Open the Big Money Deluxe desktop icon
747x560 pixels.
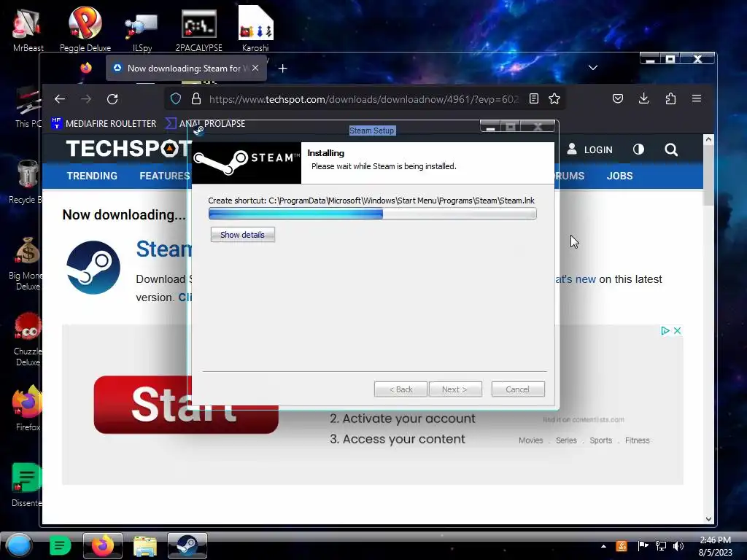[27, 264]
